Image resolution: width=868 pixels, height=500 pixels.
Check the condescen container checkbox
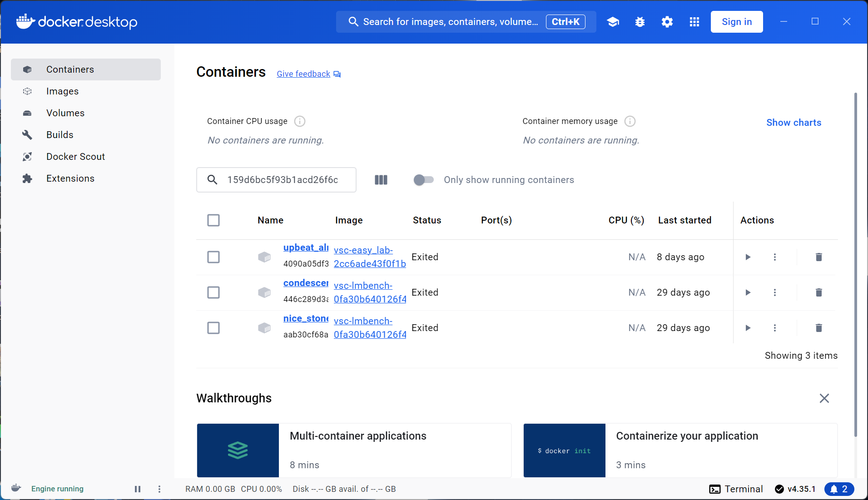(213, 292)
